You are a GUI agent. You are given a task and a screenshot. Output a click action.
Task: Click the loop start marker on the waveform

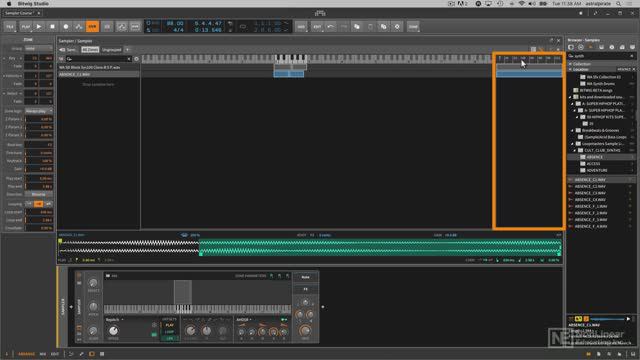tap(200, 254)
